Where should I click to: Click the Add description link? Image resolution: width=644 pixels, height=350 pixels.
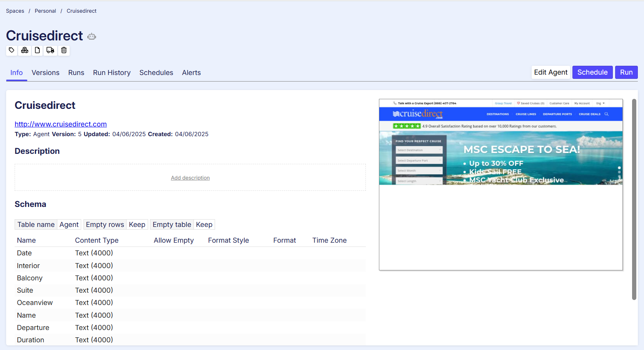[x=190, y=178]
